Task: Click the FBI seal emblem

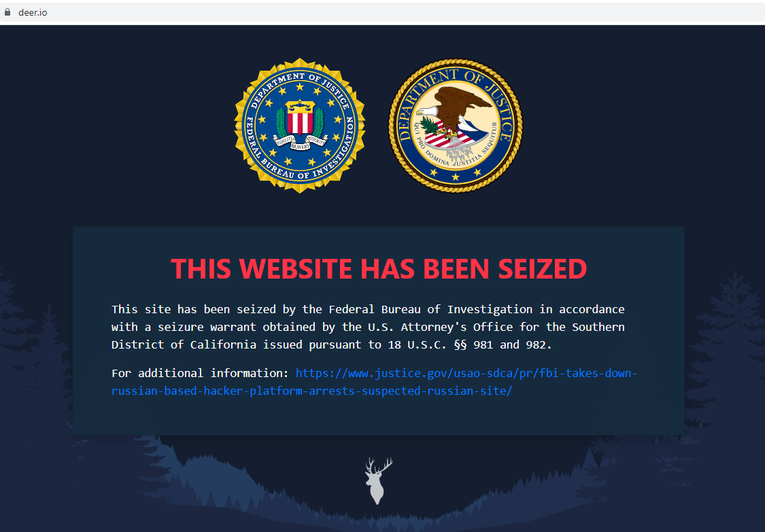Action: 300,126
